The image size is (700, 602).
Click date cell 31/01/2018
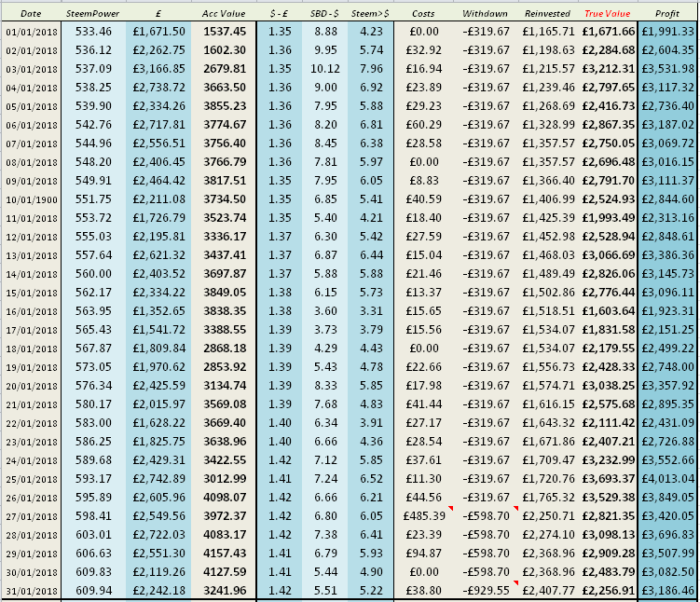tap(32, 592)
